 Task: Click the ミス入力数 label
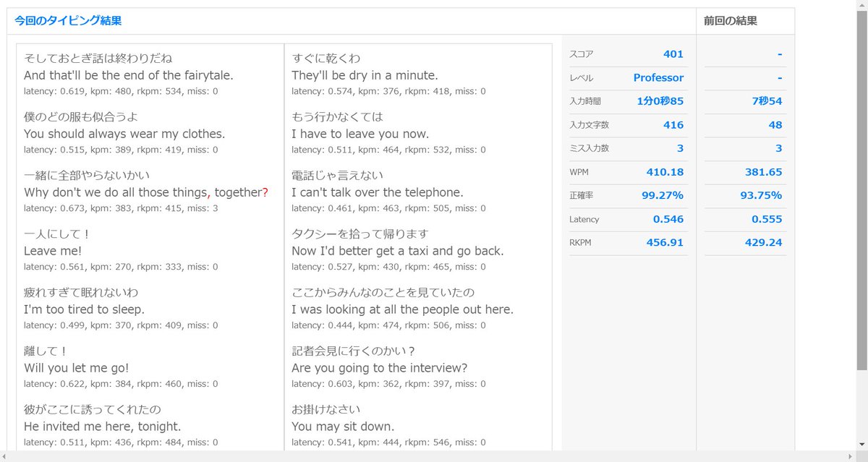click(x=590, y=148)
